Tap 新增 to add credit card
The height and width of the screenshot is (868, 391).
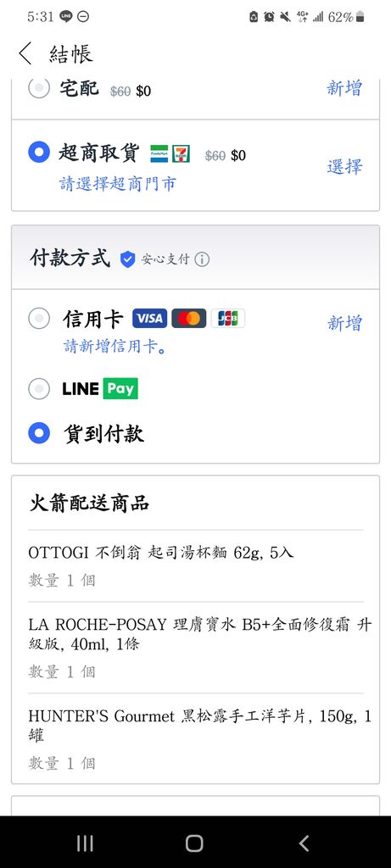click(344, 323)
